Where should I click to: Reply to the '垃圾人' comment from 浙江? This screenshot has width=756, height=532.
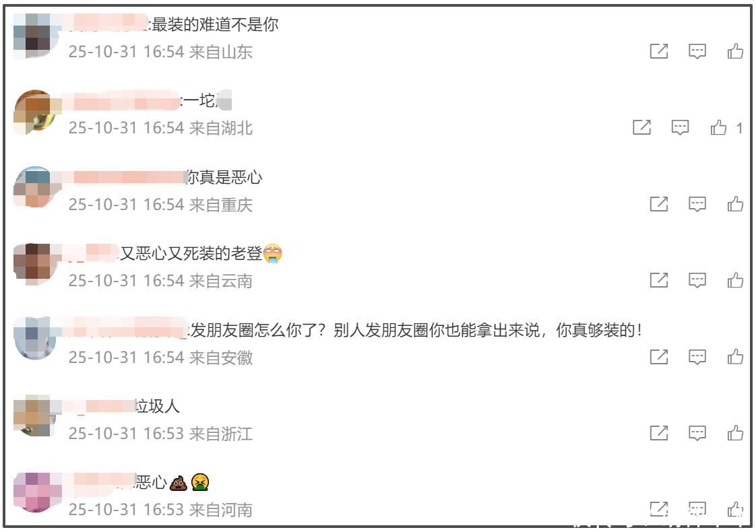pos(697,433)
